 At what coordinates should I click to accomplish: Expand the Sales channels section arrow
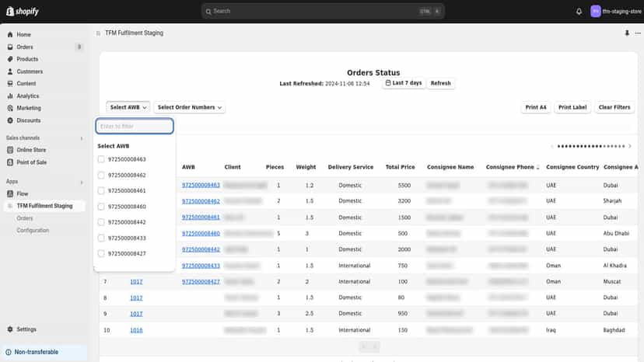pyautogui.click(x=82, y=138)
